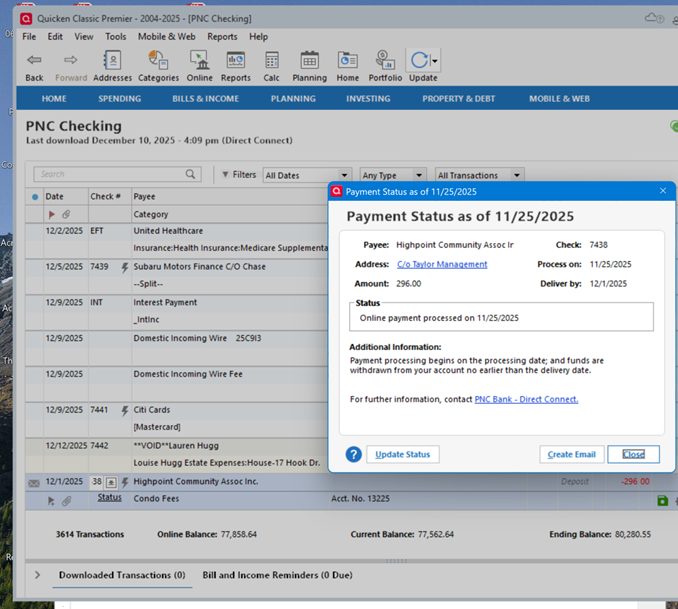The width and height of the screenshot is (678, 609).
Task: Click the envelope icon on Highpoint row
Action: coord(34,483)
